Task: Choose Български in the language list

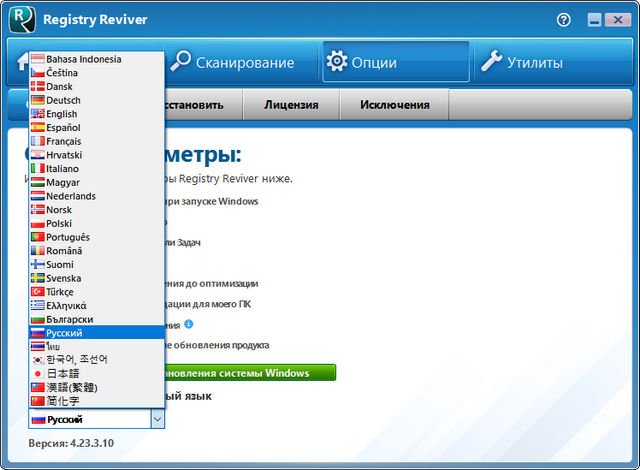Action: pyautogui.click(x=69, y=318)
